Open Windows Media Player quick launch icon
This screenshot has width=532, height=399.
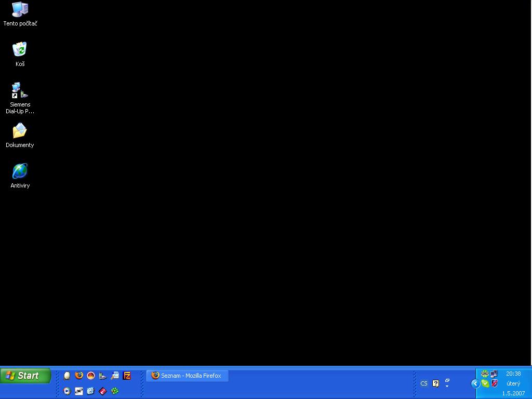[67, 391]
